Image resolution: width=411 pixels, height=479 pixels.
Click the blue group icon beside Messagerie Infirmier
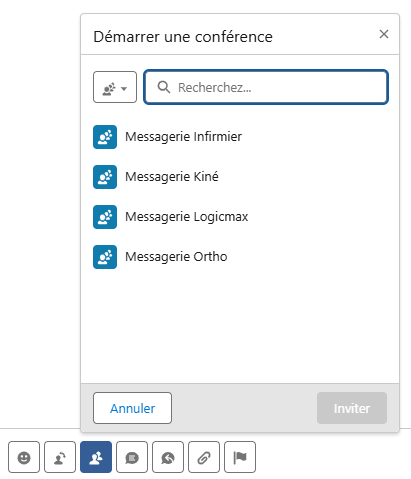105,137
